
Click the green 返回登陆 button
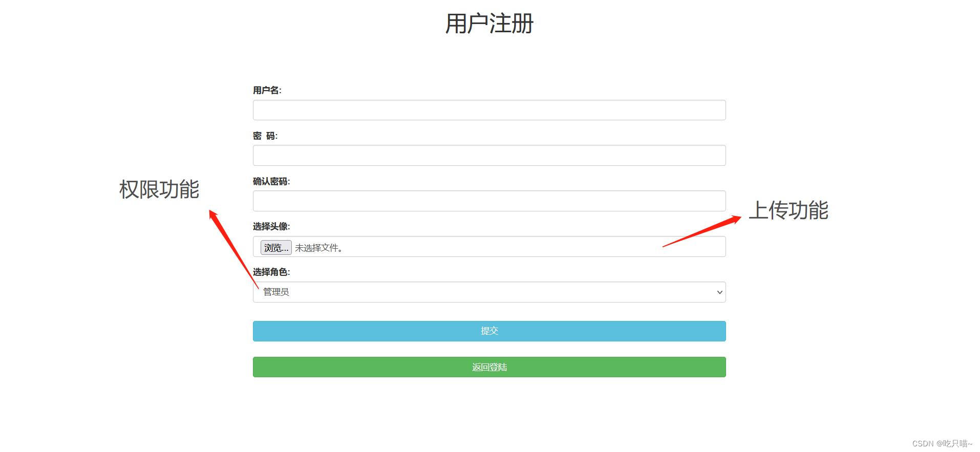point(489,367)
